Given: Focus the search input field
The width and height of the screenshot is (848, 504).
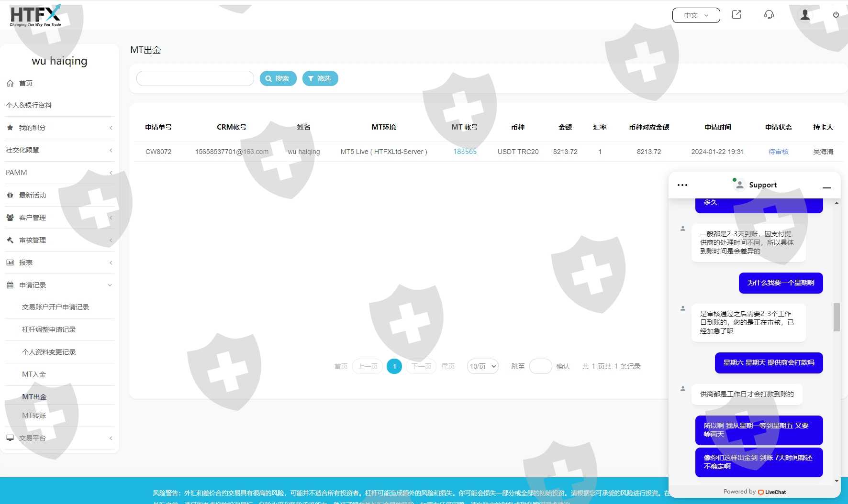Looking at the screenshot, I should [195, 78].
